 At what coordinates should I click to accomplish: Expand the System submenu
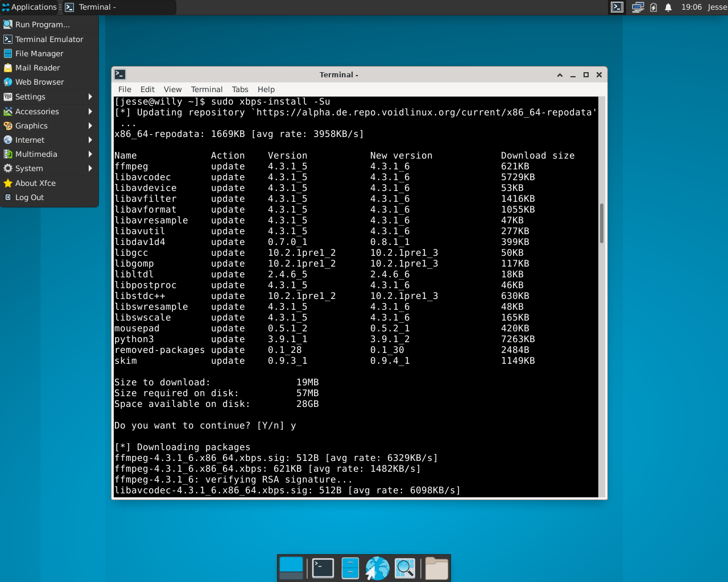tap(49, 168)
